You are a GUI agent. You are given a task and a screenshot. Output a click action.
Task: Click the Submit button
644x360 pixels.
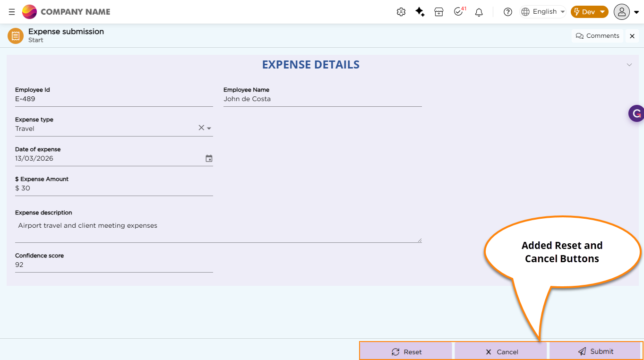pyautogui.click(x=595, y=351)
